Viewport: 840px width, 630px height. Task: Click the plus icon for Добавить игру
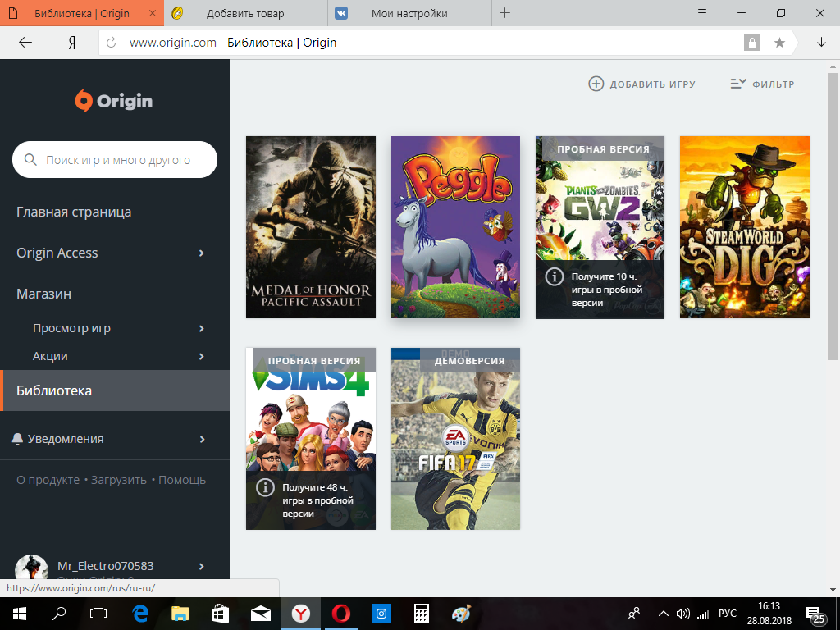(596, 84)
